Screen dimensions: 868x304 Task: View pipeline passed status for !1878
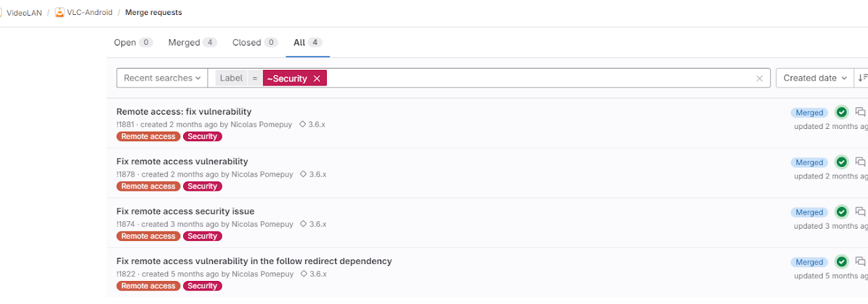(x=842, y=162)
